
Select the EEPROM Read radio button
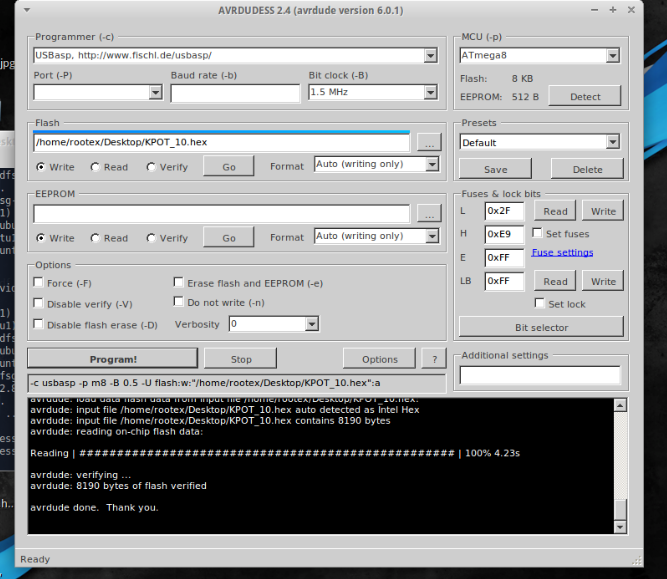pyautogui.click(x=96, y=238)
